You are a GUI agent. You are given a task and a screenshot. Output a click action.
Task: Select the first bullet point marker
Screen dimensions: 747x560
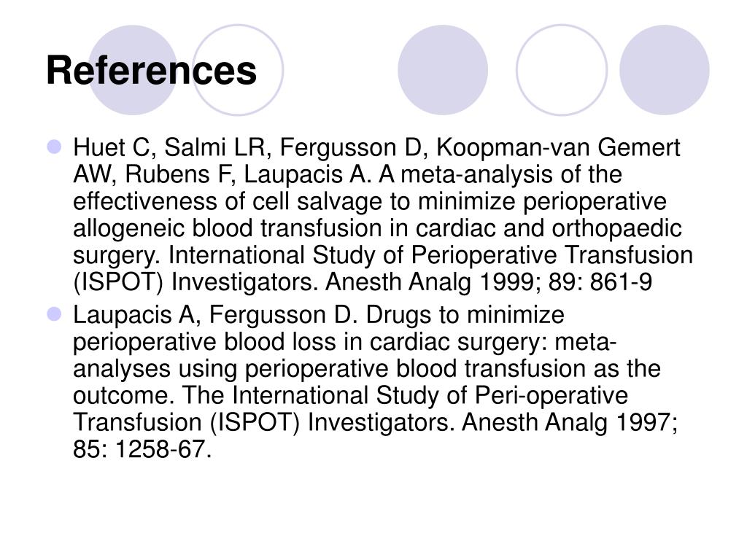click(55, 147)
